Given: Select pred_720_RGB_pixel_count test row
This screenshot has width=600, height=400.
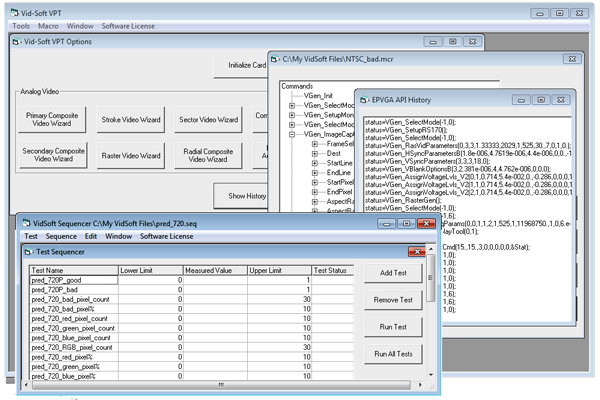Looking at the screenshot, I should click(x=191, y=348).
